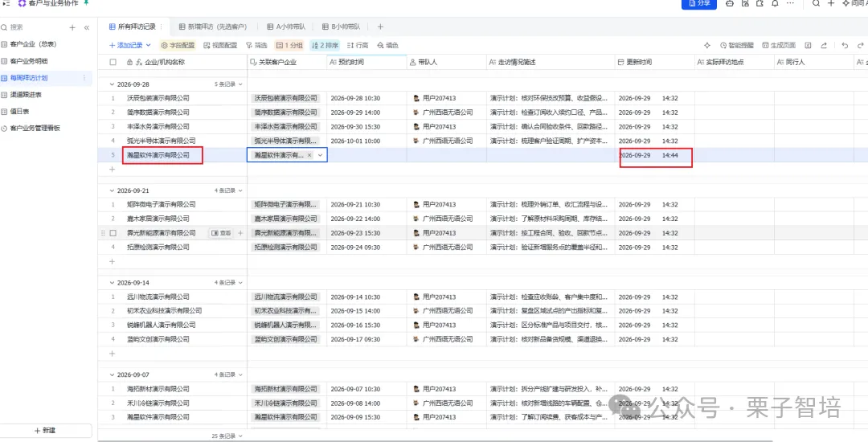Click the undo arrow
This screenshot has height=442, width=868.
click(845, 45)
